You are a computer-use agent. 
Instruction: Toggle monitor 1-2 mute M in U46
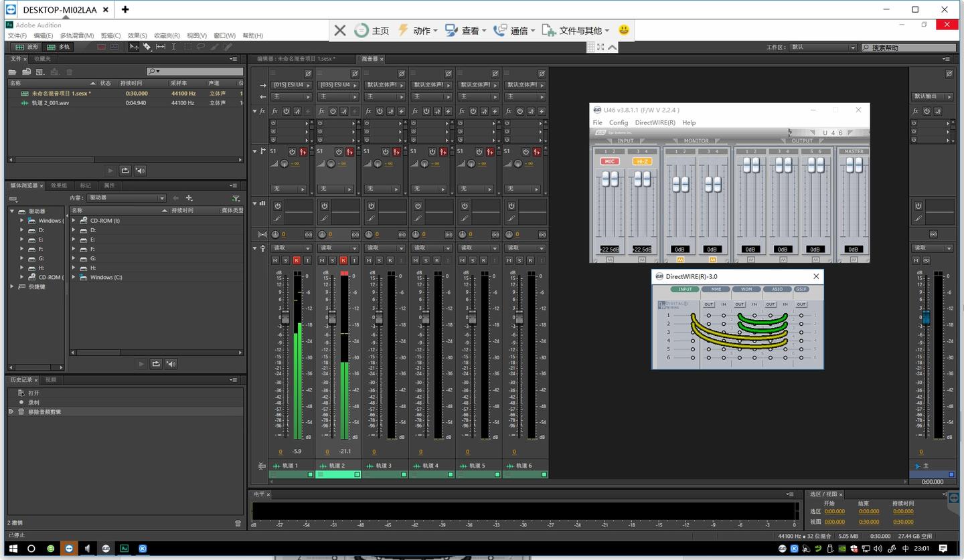pyautogui.click(x=680, y=260)
